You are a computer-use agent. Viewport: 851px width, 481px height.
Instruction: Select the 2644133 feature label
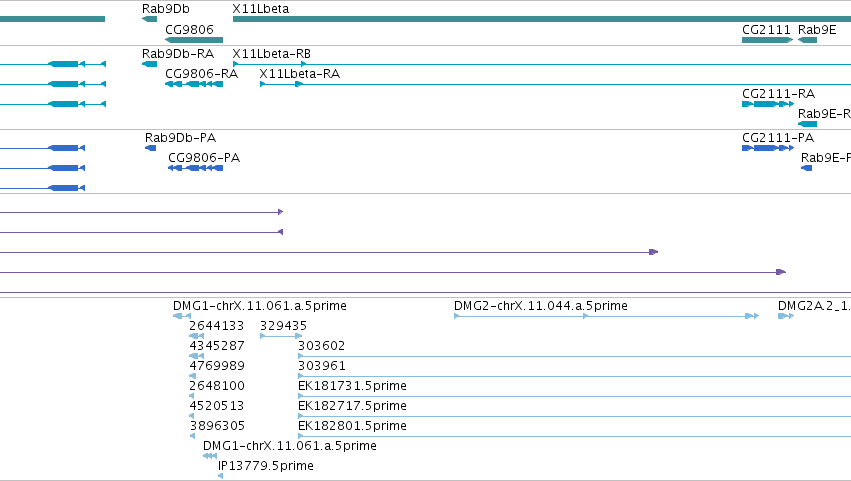(217, 326)
